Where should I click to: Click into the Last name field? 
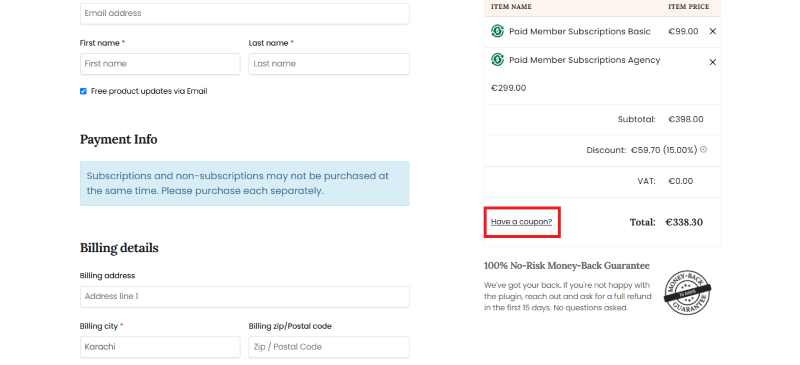tap(329, 64)
